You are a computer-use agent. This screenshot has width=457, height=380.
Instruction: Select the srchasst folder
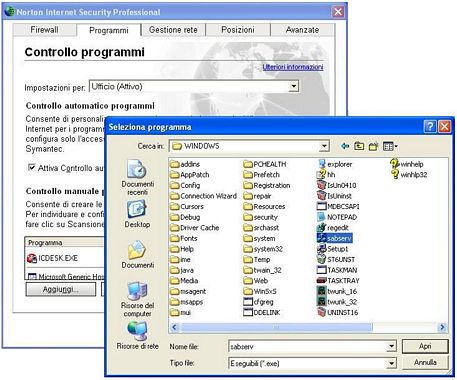261,228
